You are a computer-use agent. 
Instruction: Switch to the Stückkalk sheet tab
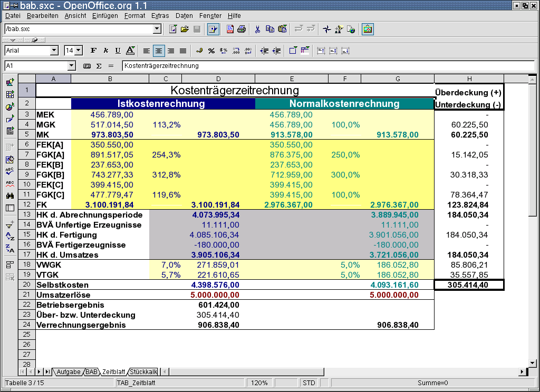(x=143, y=372)
